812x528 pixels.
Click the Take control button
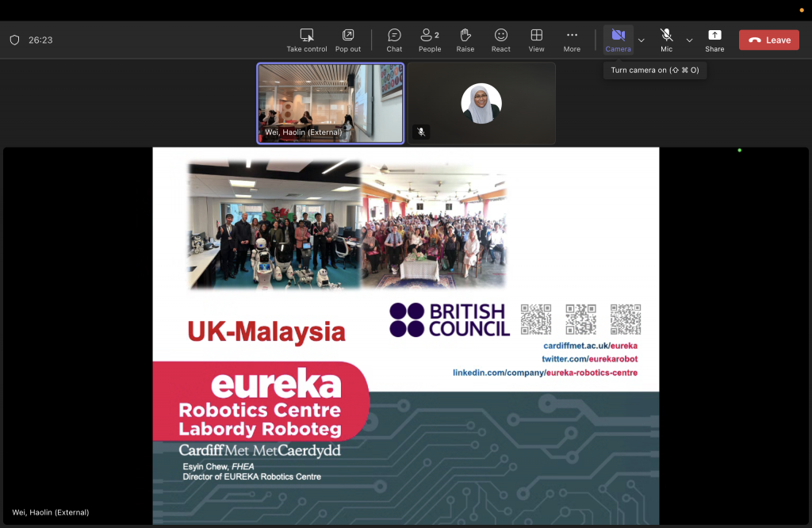click(307, 40)
